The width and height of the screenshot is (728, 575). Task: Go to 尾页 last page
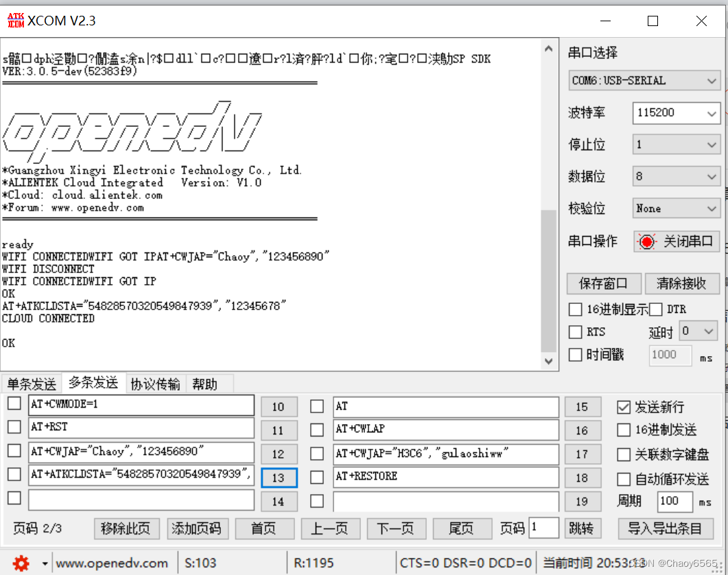coord(462,528)
